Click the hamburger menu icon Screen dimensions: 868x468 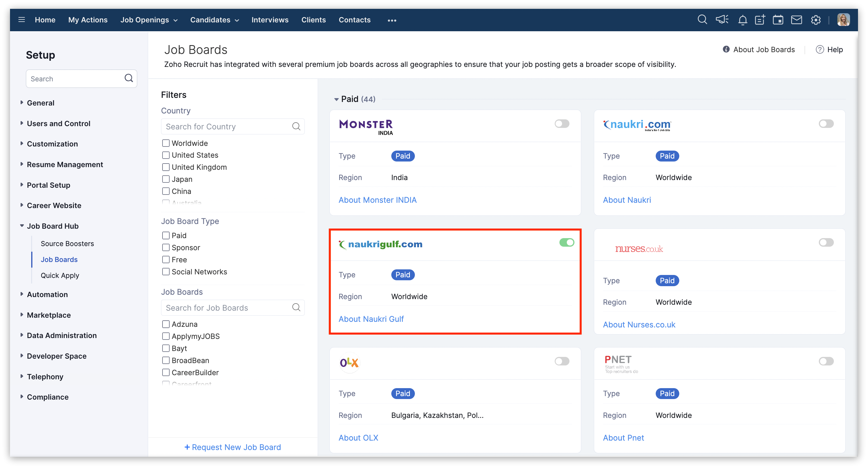click(21, 20)
